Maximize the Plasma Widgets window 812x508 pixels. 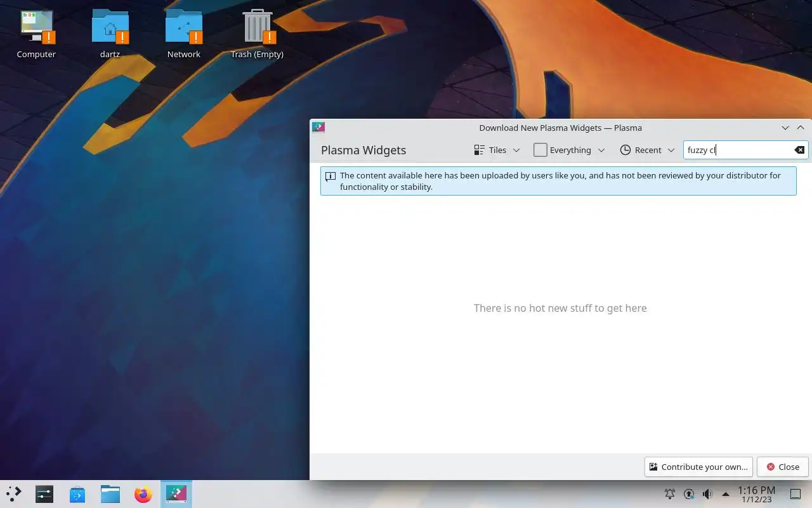tap(801, 128)
